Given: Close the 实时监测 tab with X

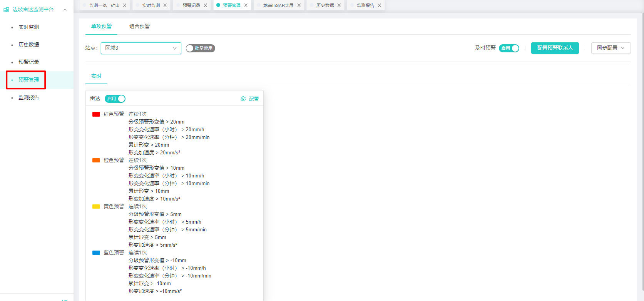Looking at the screenshot, I should click(x=165, y=5).
